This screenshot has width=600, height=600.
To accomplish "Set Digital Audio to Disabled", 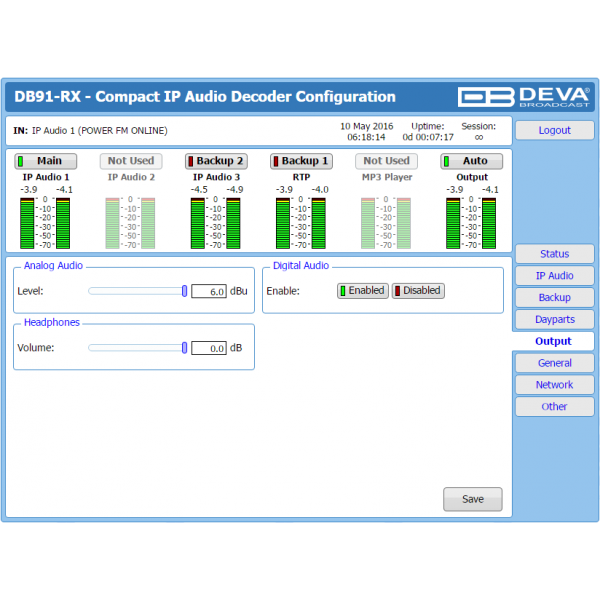I will tap(418, 291).
